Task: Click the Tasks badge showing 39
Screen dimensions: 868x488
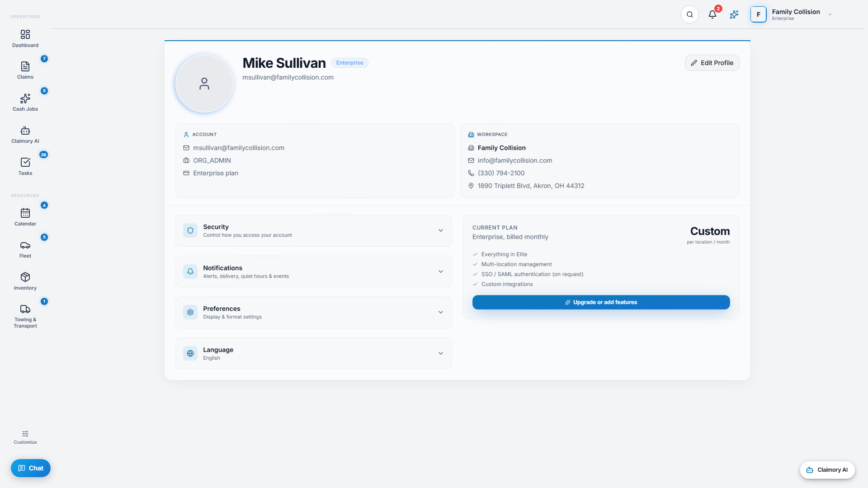Action: coord(43,155)
